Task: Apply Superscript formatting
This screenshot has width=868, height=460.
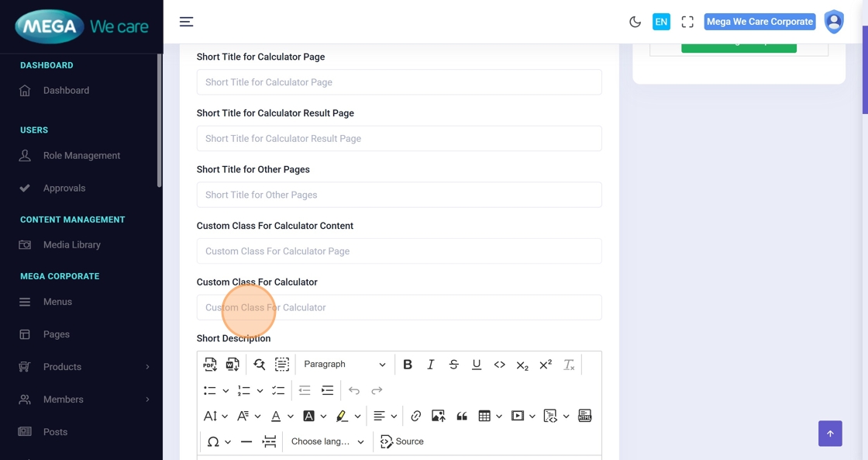Action: coord(546,365)
